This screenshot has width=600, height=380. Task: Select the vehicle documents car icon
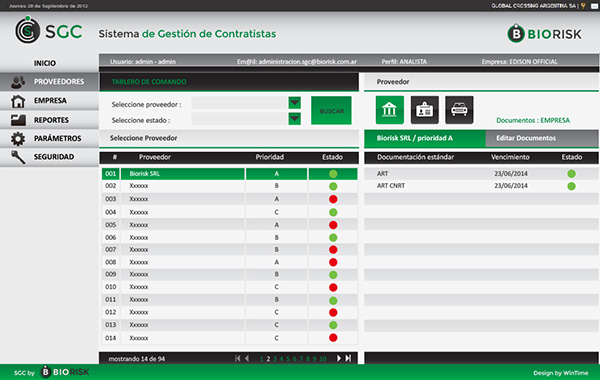[459, 110]
